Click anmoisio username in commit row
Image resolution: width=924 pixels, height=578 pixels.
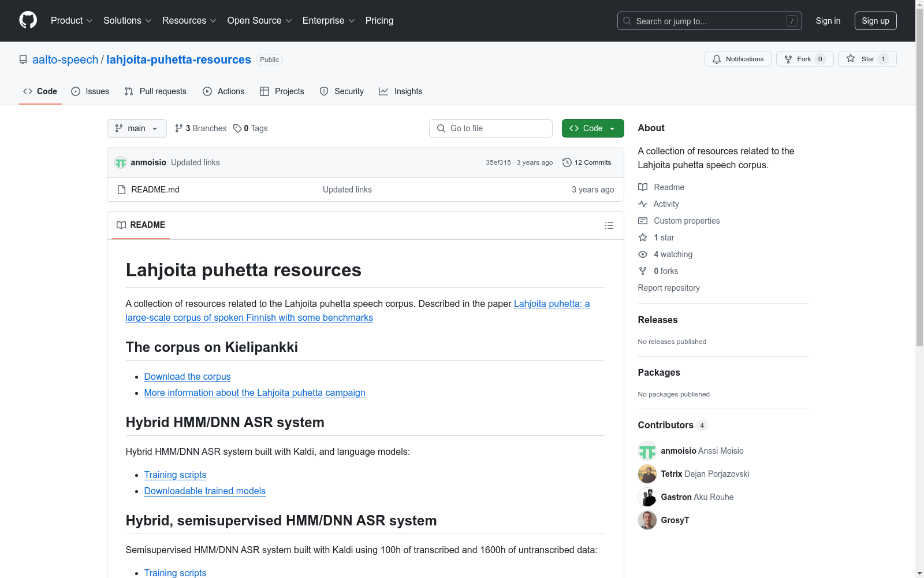tap(148, 162)
